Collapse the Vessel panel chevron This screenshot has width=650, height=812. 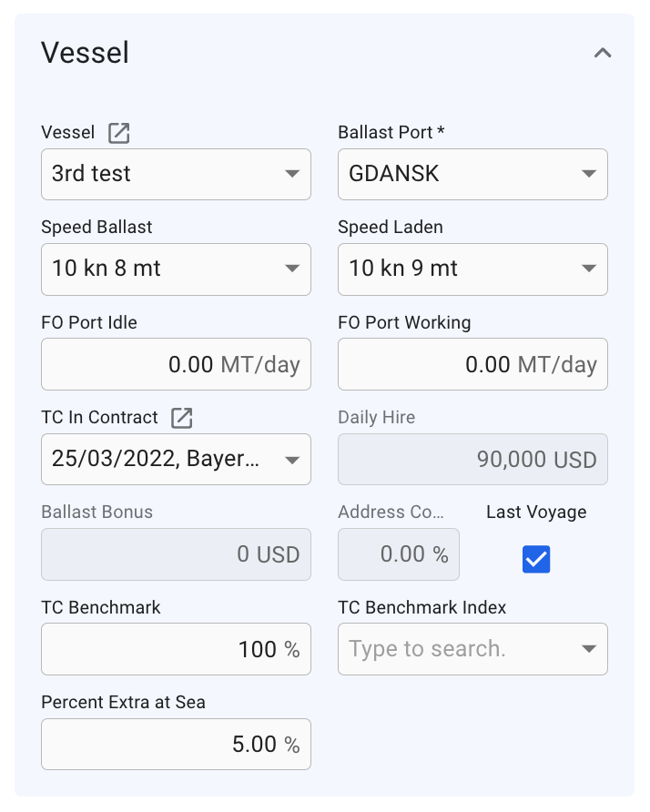[x=603, y=53]
